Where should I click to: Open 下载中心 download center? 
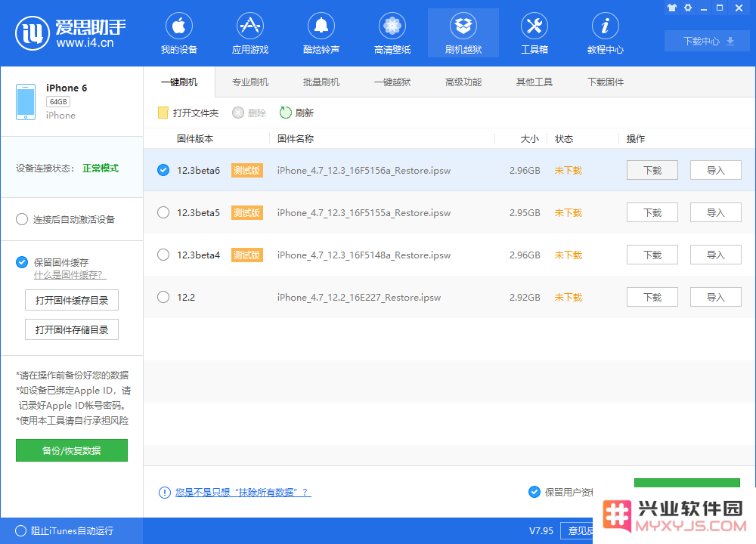(x=707, y=41)
